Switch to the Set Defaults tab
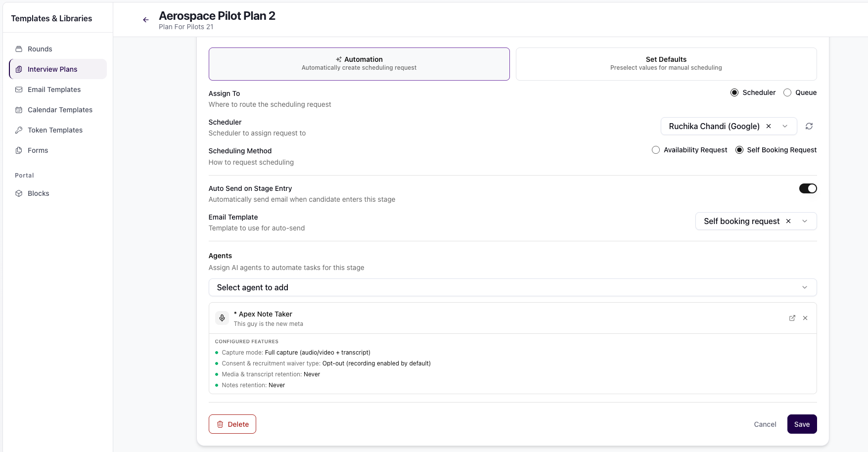Image resolution: width=868 pixels, height=452 pixels. click(x=666, y=64)
